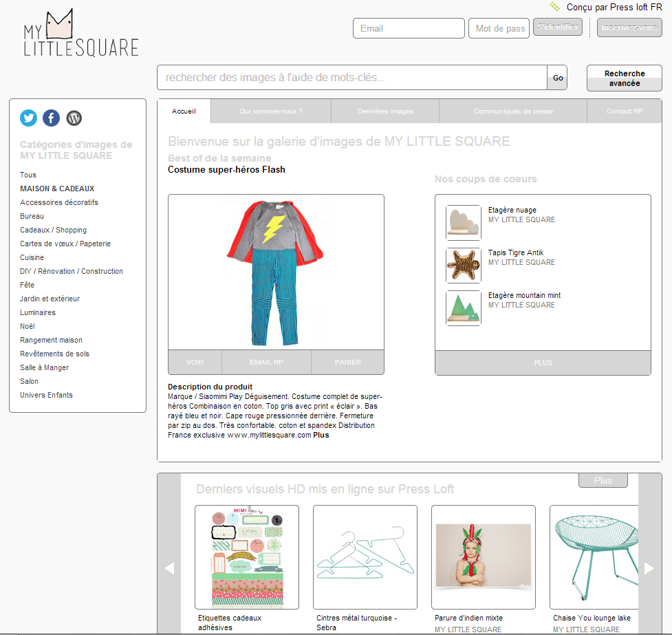672x635 pixels.
Task: Open the Facebook social icon
Action: pos(51,118)
